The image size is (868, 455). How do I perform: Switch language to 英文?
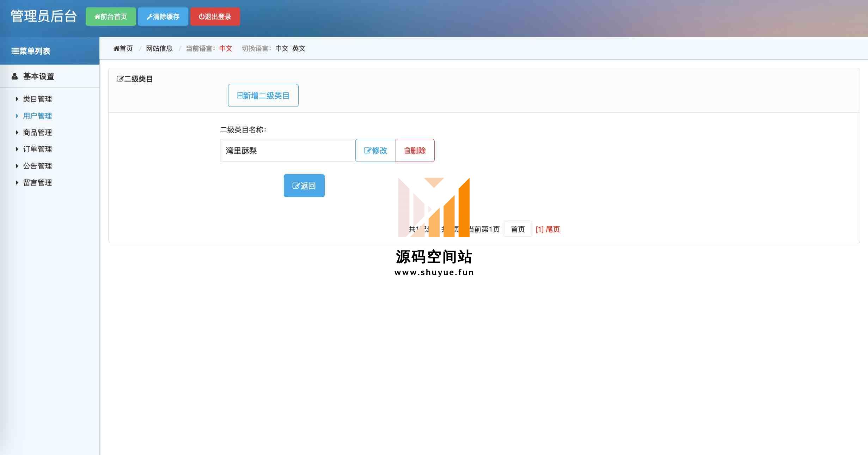pyautogui.click(x=299, y=48)
